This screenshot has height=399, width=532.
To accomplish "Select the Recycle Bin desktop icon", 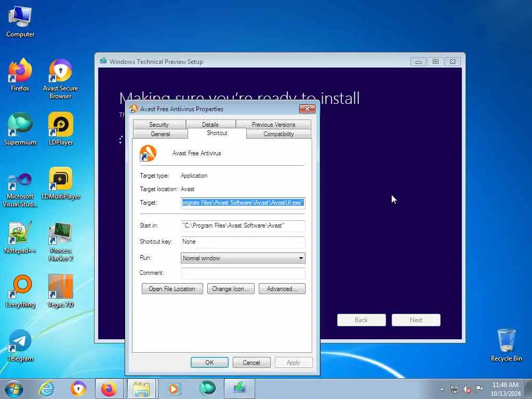I will [506, 345].
